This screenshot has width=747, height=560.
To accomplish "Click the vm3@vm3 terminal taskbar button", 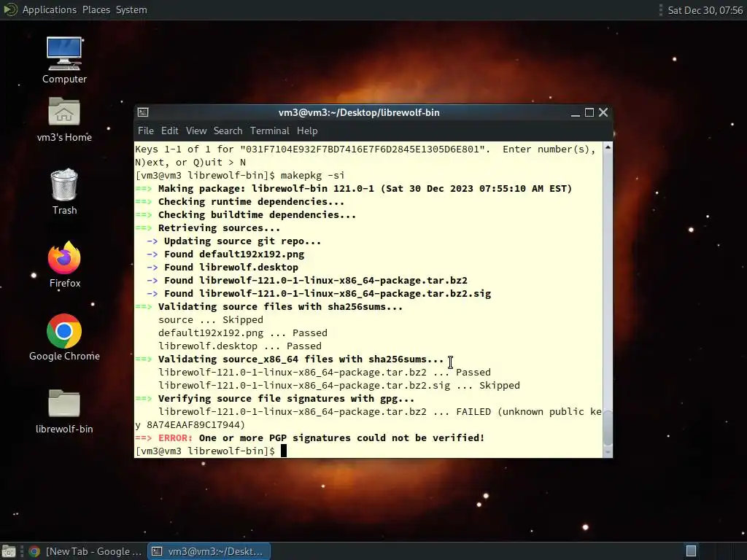I will pos(209,551).
